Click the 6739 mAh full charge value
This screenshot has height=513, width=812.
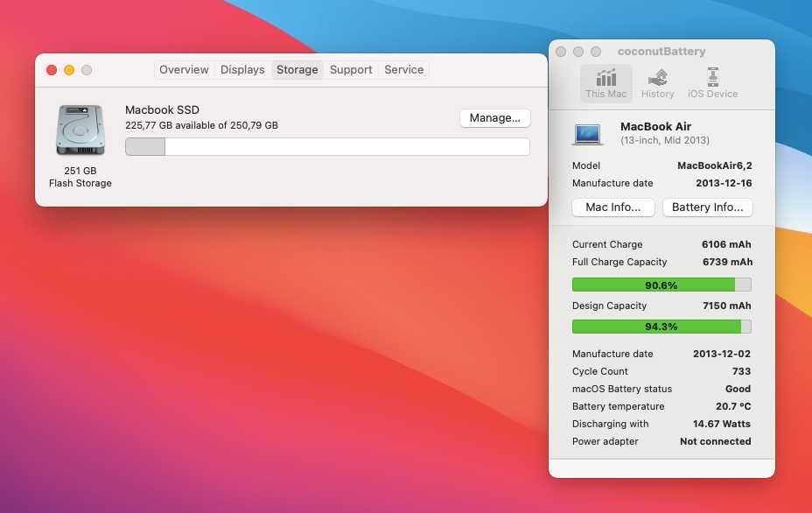[x=728, y=263]
